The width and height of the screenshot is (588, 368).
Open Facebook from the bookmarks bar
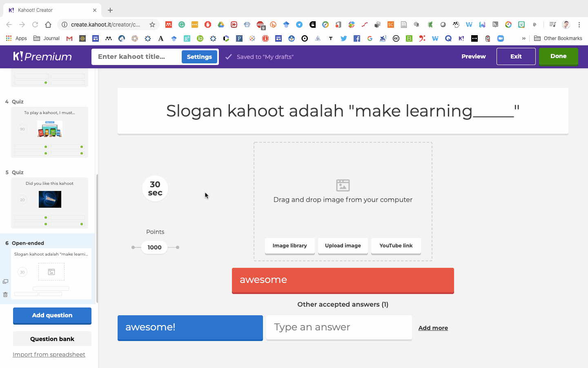click(356, 38)
